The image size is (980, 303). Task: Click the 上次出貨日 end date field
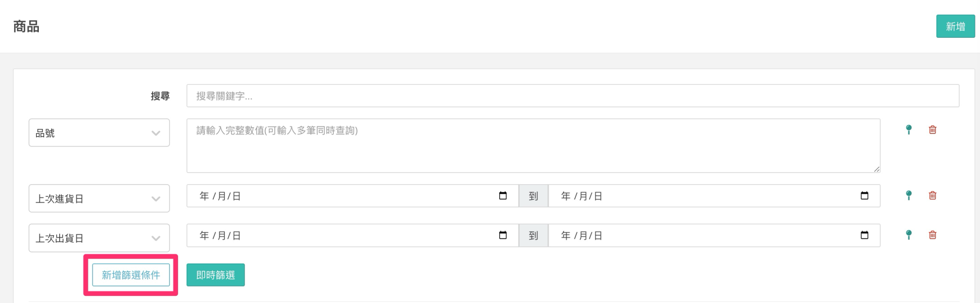pos(704,235)
